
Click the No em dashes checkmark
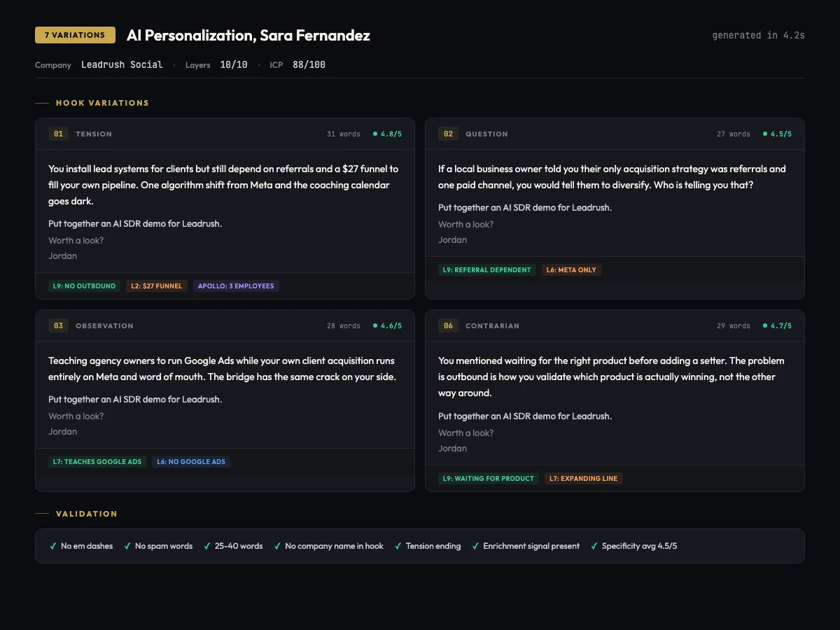pyautogui.click(x=53, y=546)
